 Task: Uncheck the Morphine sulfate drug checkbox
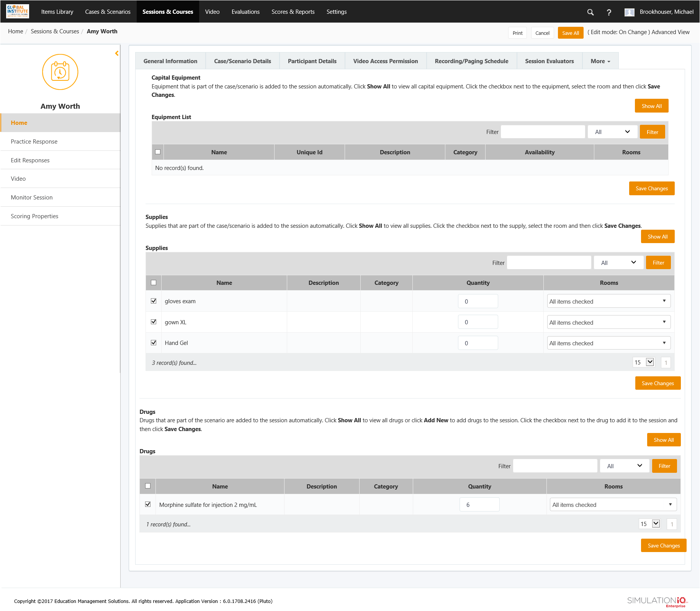pos(148,504)
